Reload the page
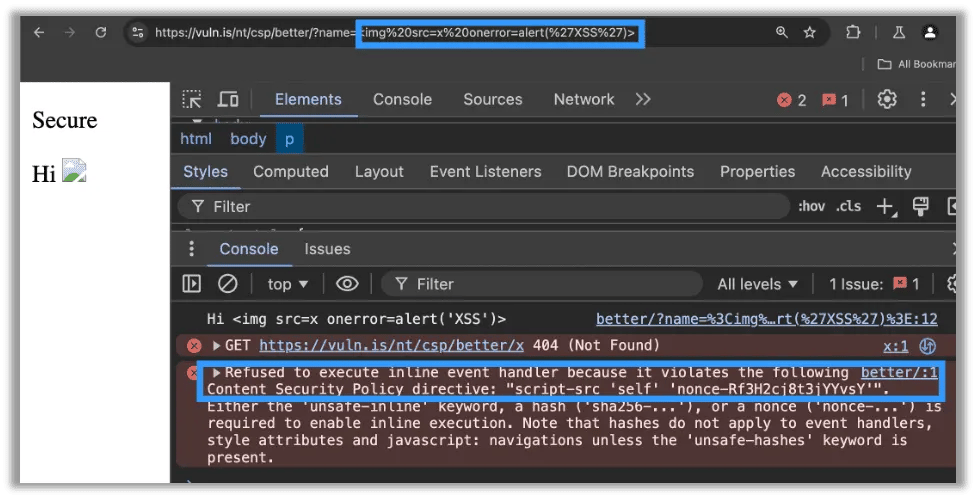 point(101,32)
